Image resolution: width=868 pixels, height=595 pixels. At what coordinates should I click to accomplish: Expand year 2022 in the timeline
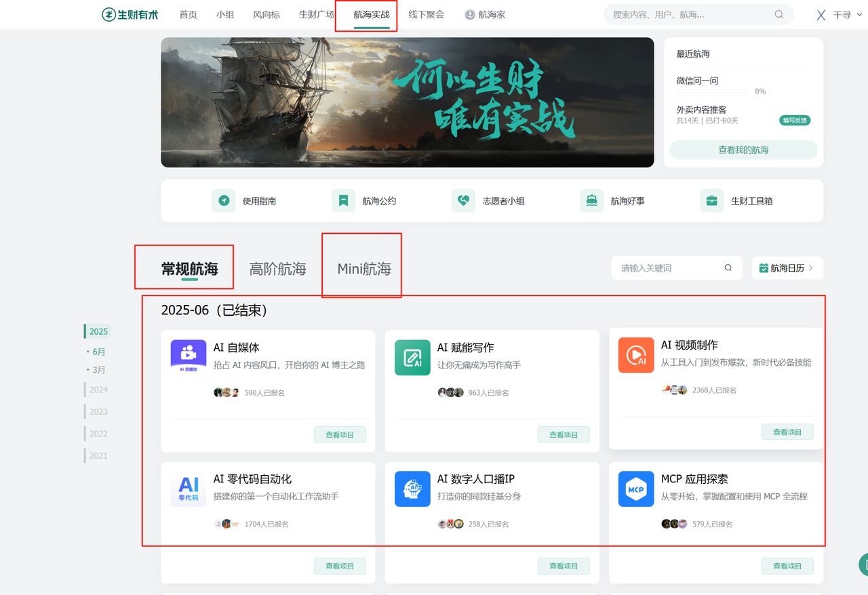tap(98, 434)
